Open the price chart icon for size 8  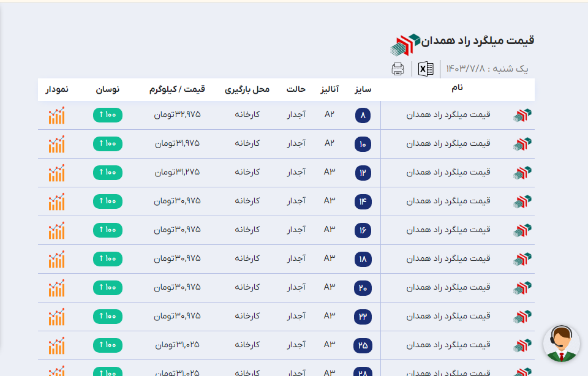pos(56,115)
